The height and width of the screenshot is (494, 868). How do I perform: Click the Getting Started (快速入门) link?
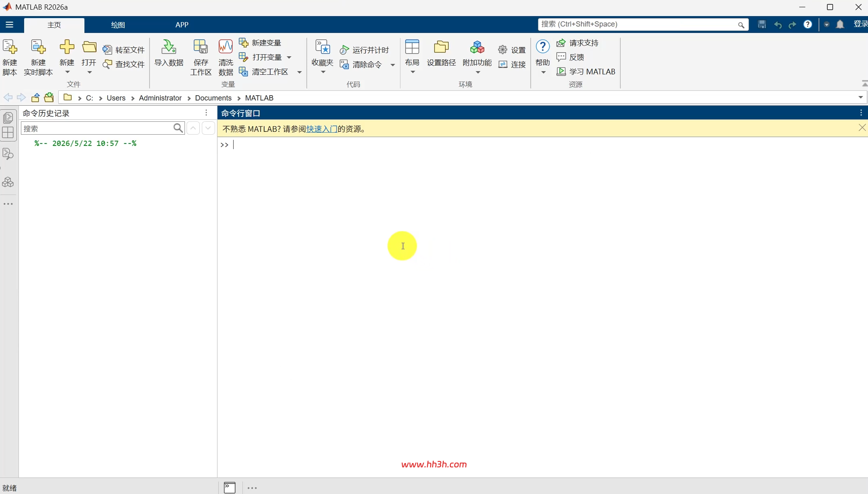coord(322,129)
